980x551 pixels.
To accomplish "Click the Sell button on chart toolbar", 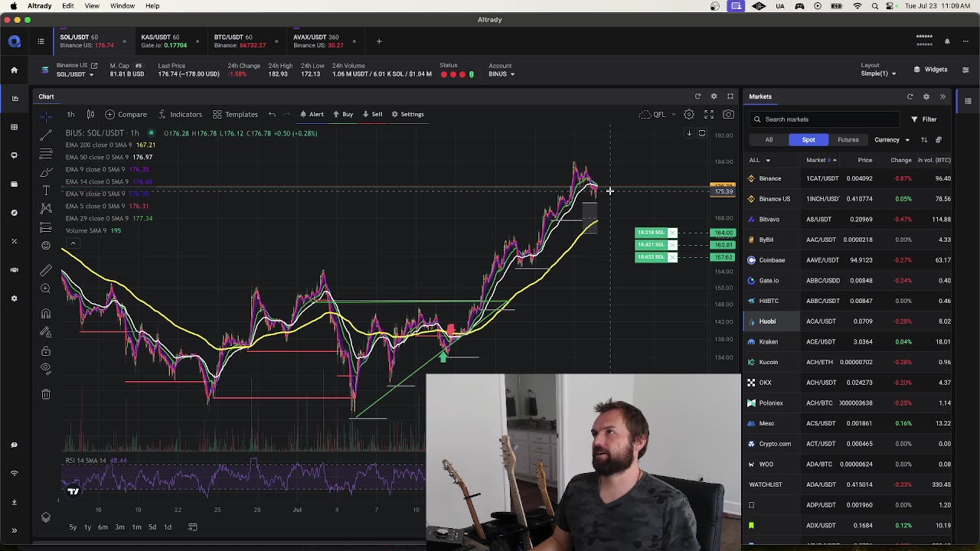I will tap(372, 114).
